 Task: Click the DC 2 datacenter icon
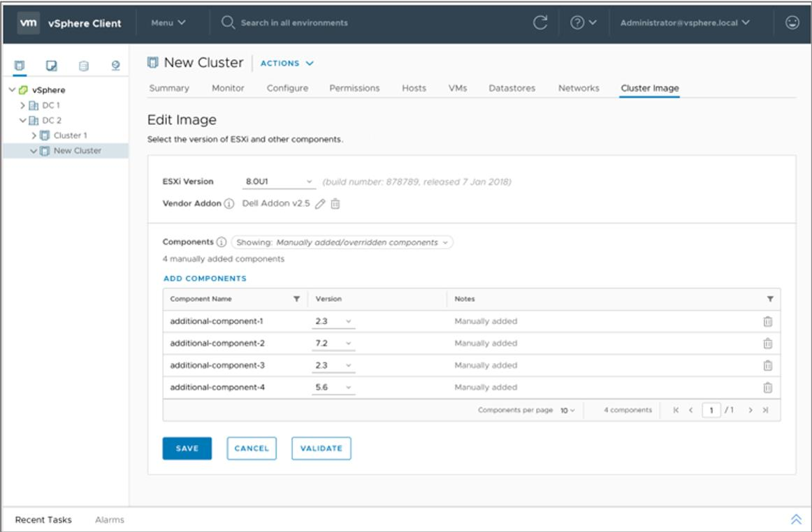pos(34,121)
